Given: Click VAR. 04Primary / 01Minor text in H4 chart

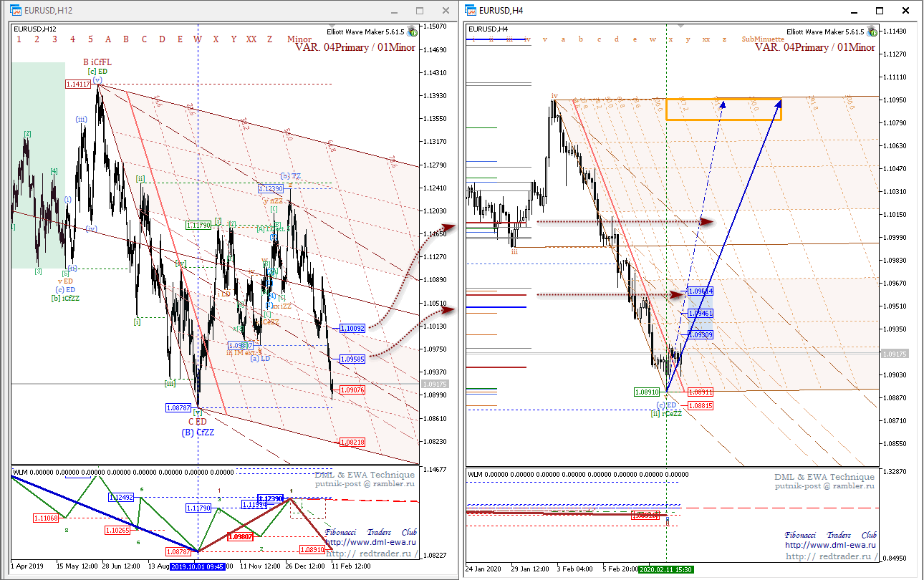Looking at the screenshot, I should click(814, 47).
